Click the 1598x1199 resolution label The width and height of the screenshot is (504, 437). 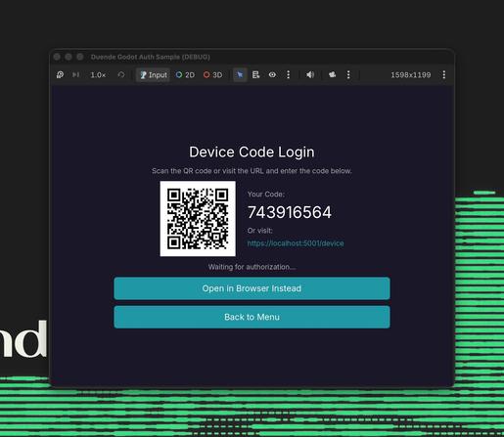(411, 75)
